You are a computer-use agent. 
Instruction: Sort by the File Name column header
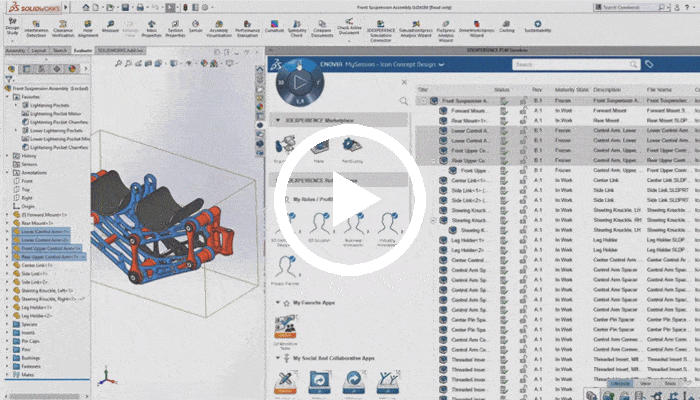click(659, 90)
